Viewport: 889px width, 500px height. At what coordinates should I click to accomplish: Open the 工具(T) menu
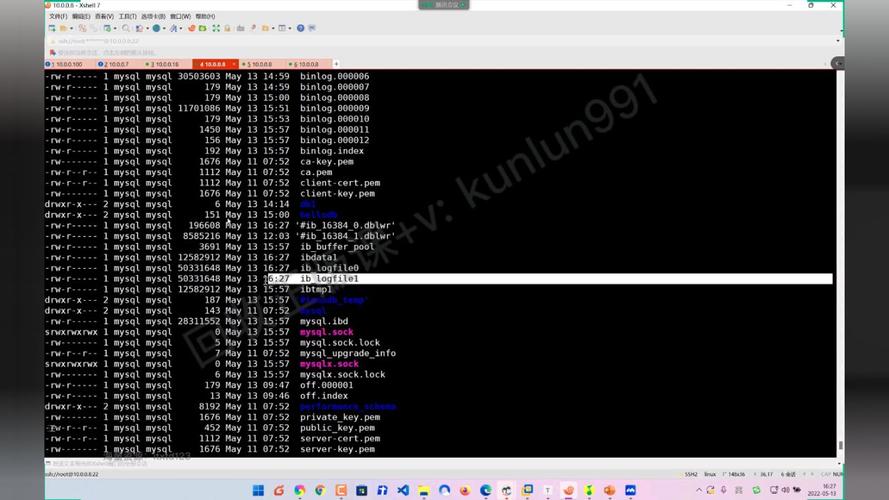click(x=128, y=16)
